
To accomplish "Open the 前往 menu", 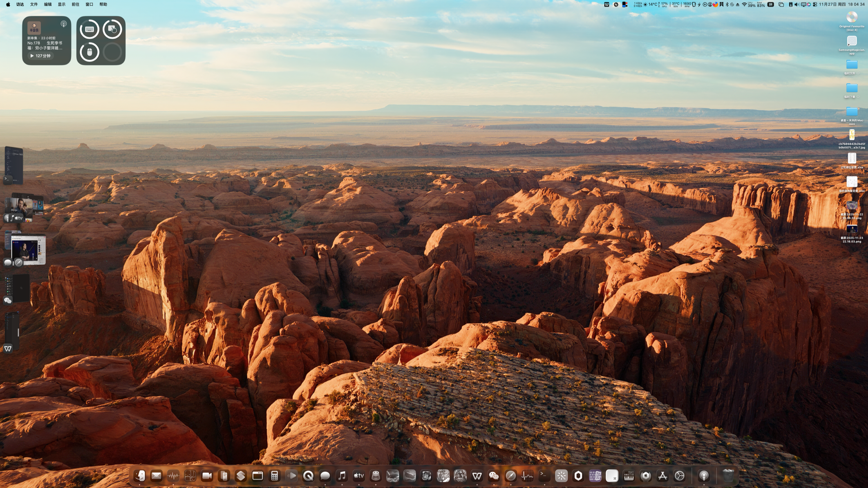I will (x=75, y=4).
